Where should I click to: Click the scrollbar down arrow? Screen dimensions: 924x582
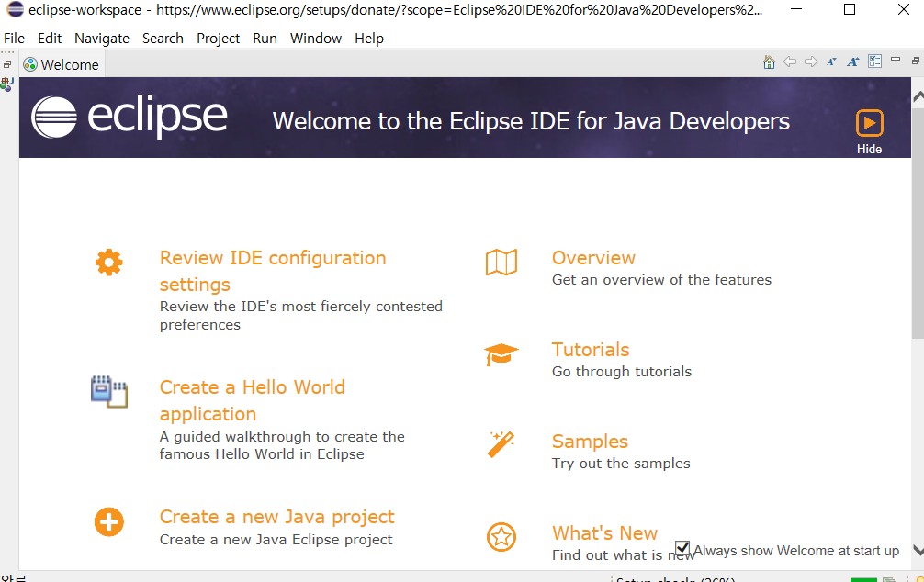click(918, 550)
